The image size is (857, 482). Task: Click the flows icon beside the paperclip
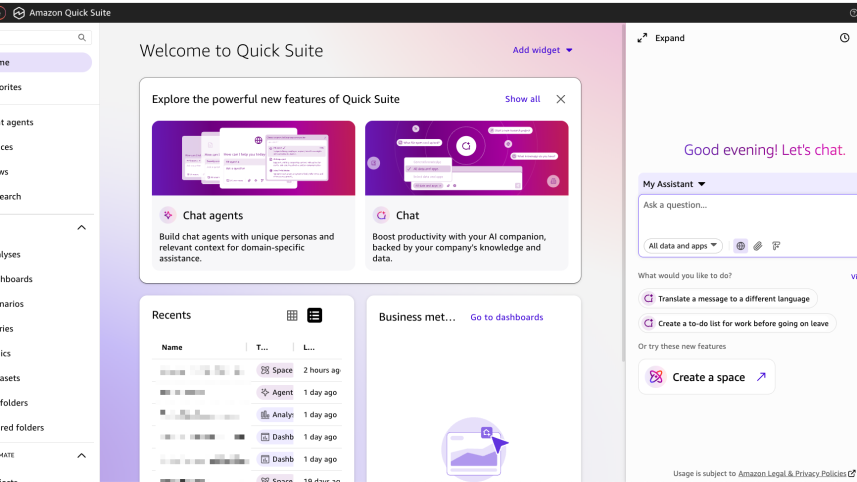pyautogui.click(x=776, y=246)
